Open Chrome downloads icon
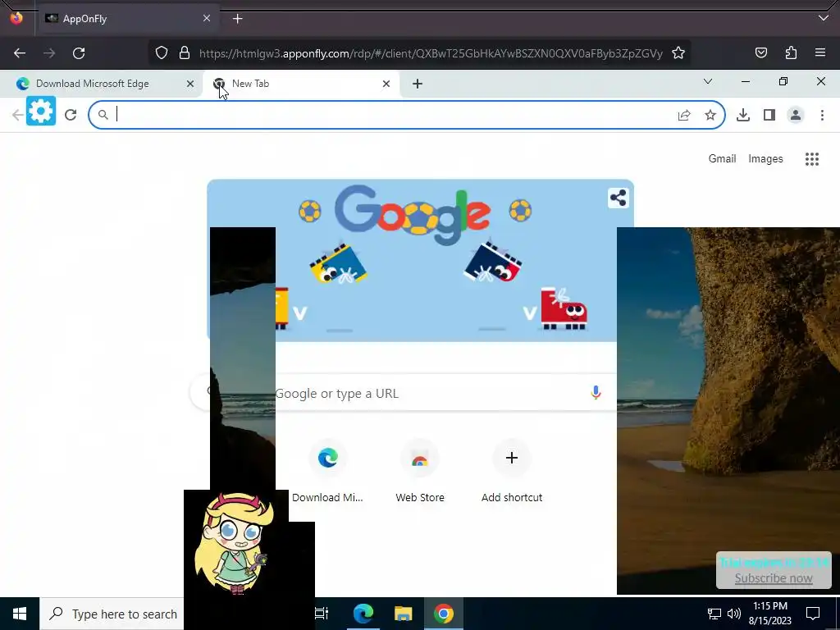The width and height of the screenshot is (840, 630). coord(743,115)
